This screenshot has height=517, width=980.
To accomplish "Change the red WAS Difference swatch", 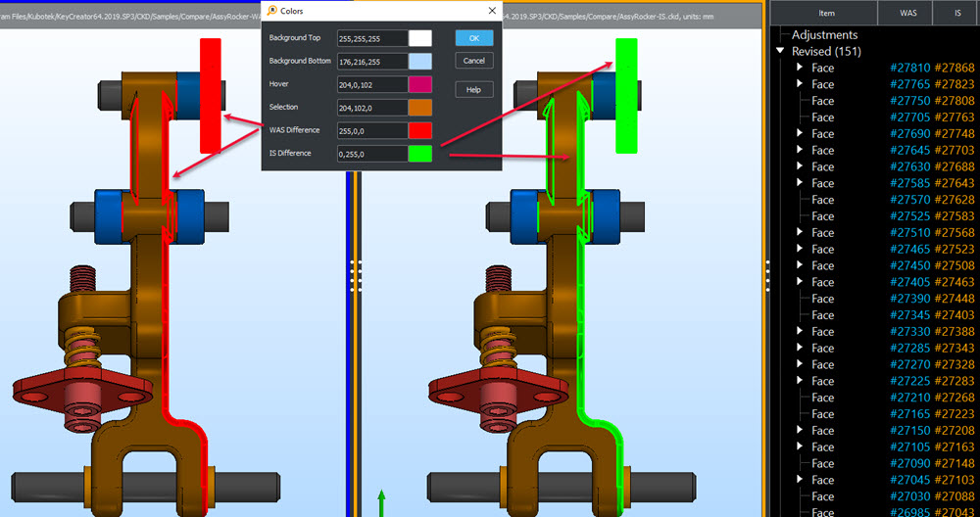I will pyautogui.click(x=419, y=130).
